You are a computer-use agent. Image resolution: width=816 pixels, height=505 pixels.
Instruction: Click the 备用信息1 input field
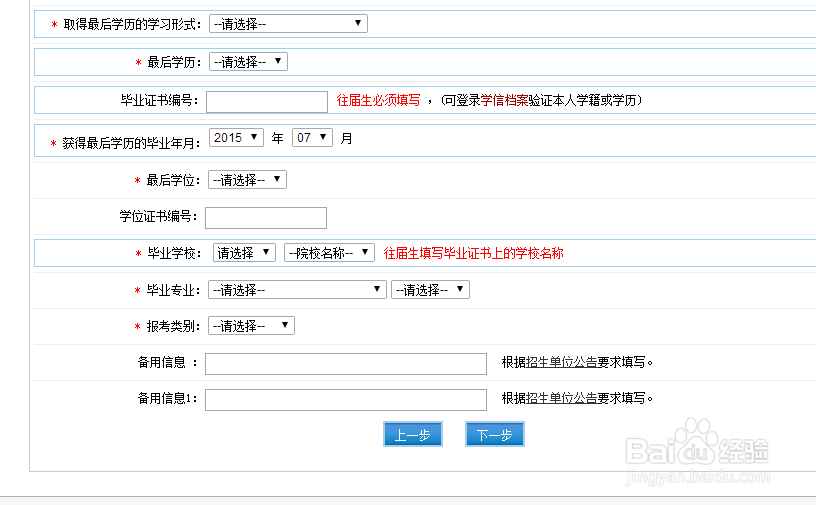coord(345,399)
